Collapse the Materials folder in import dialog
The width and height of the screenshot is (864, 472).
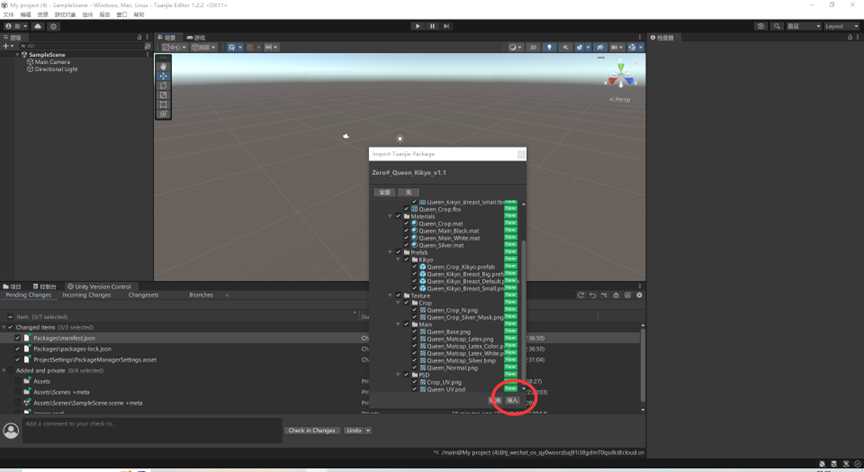coord(391,216)
